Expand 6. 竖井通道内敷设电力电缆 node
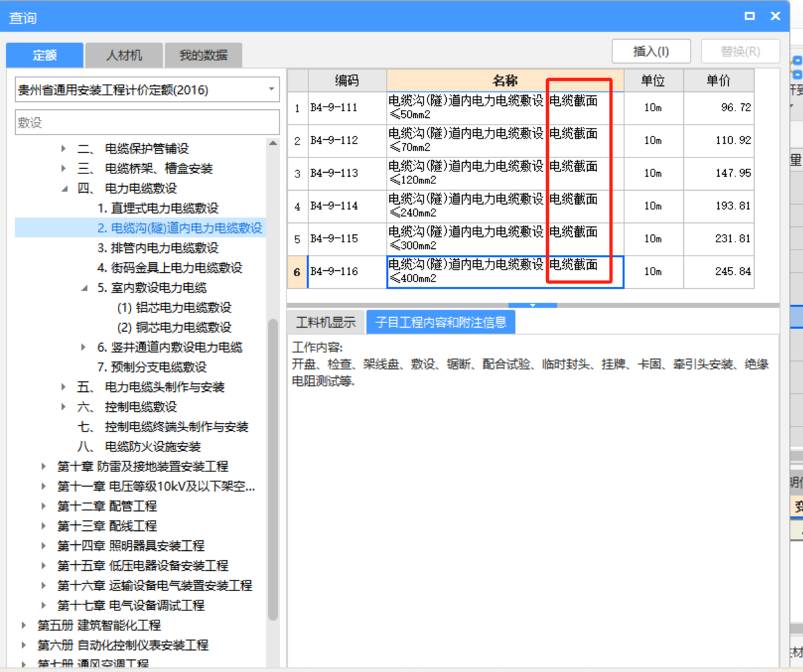 [x=83, y=348]
